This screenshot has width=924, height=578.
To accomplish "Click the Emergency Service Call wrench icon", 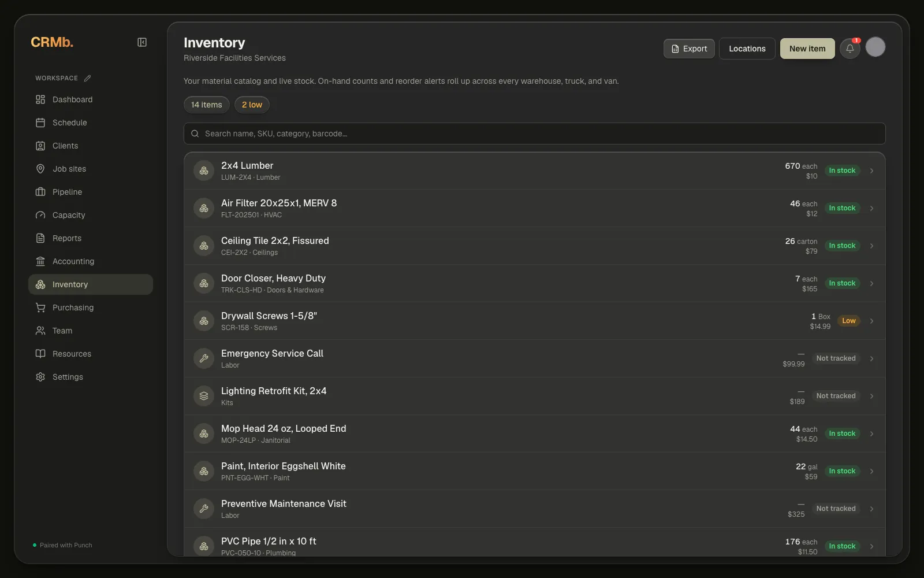I will [204, 358].
